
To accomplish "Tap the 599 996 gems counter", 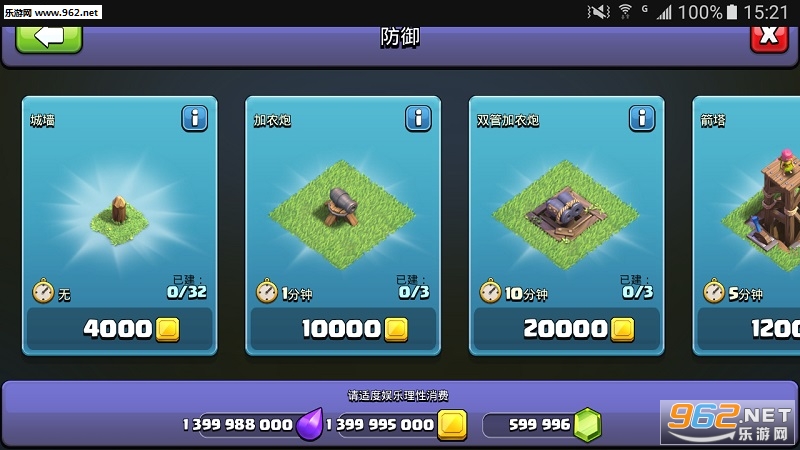I will click(x=539, y=424).
